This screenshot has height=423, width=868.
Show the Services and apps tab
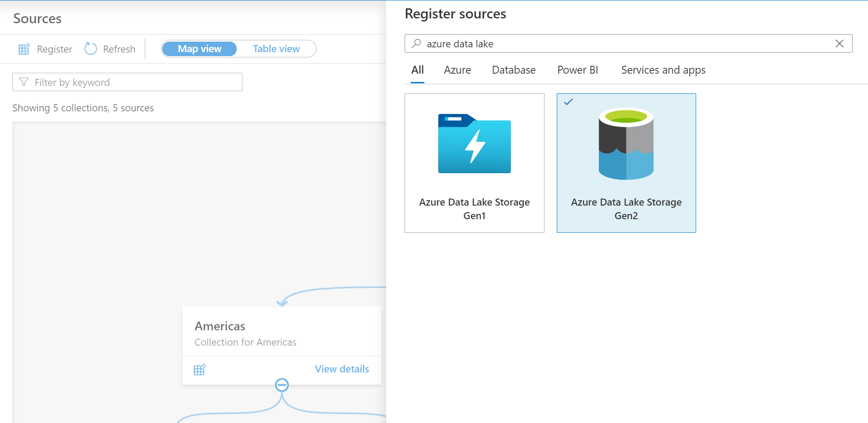point(663,70)
